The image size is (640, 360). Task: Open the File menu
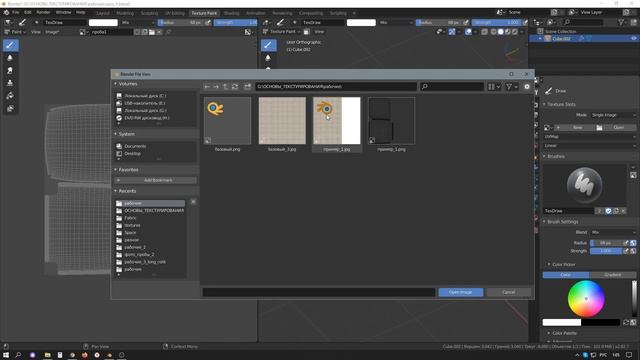point(15,13)
